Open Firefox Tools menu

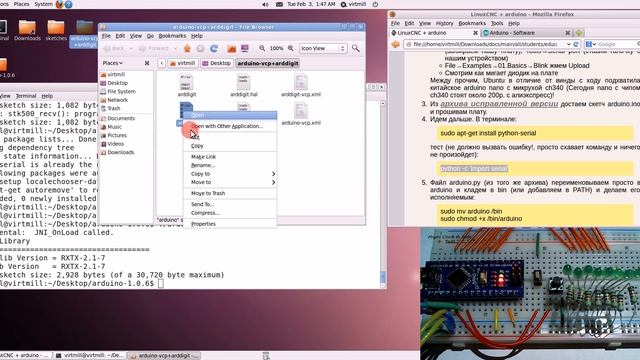(x=497, y=23)
